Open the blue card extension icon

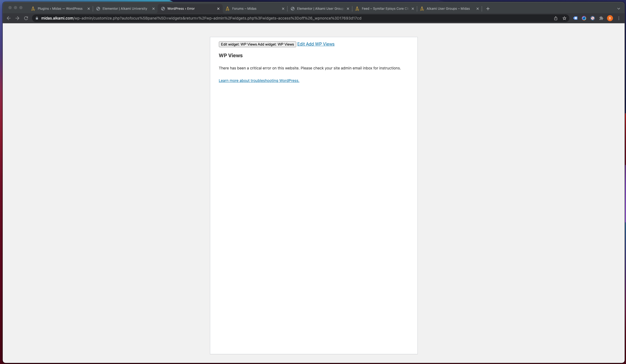tap(575, 18)
